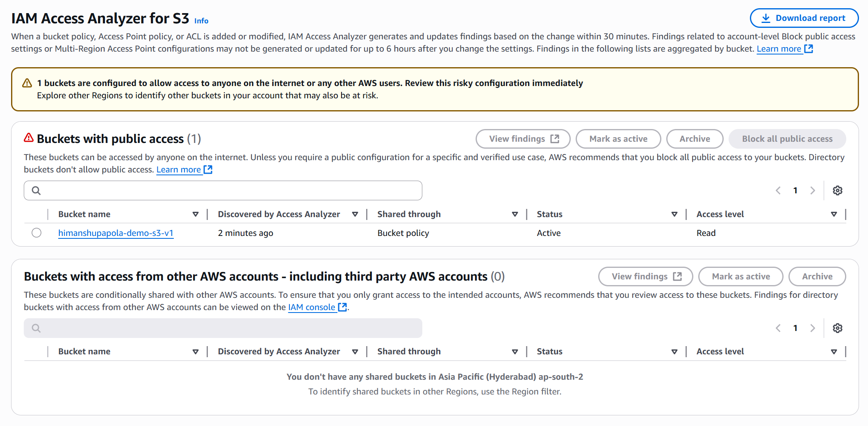
Task: Click View findings for public access buckets
Action: coord(523,139)
